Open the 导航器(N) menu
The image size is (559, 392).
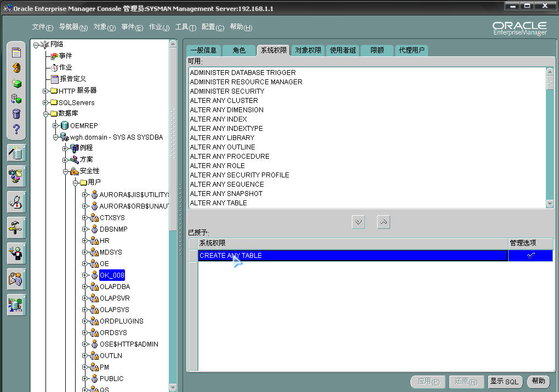point(73,27)
